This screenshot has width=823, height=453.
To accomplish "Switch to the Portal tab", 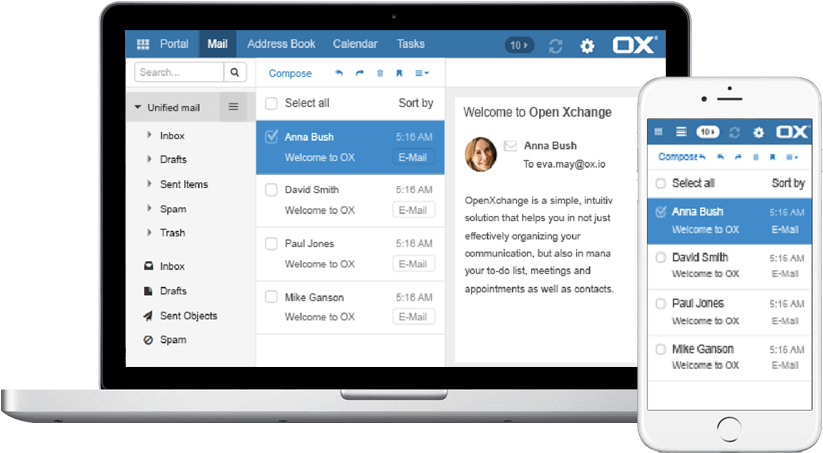I will click(x=174, y=44).
